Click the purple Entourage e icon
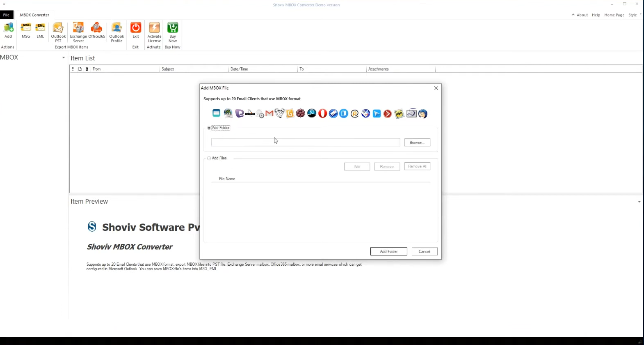The image size is (644, 345). coord(240,113)
